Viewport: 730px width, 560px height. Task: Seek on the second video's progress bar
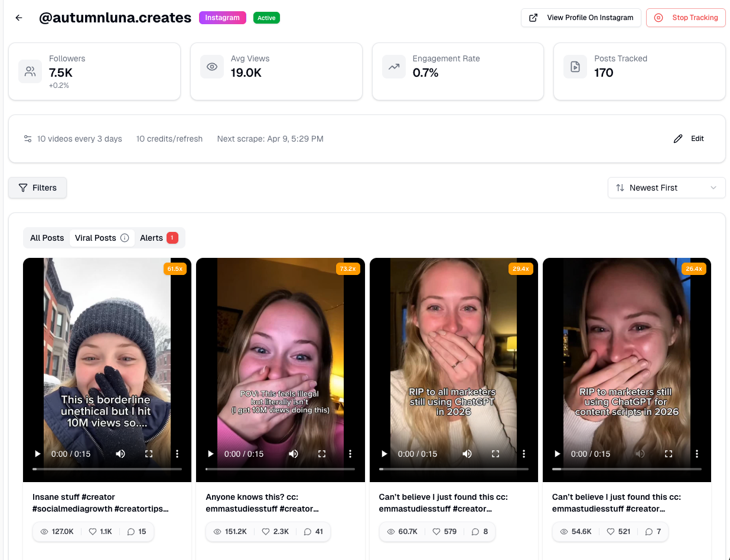point(280,469)
